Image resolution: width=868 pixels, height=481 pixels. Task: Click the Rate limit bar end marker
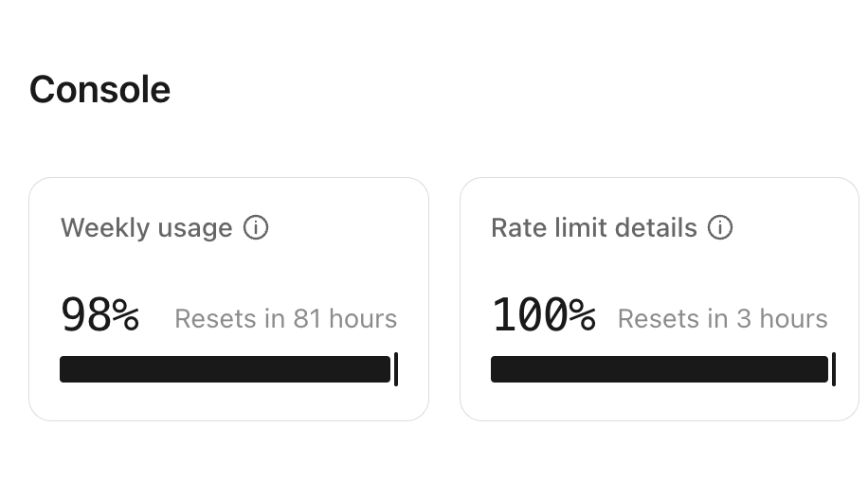[833, 369]
